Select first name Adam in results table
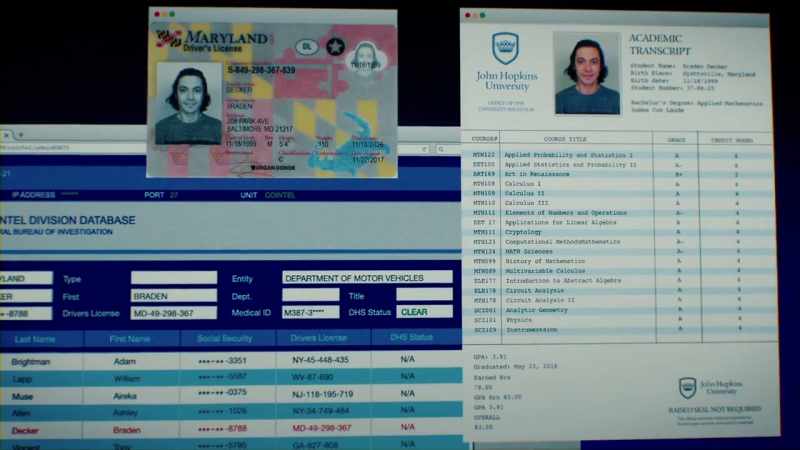This screenshot has height=450, width=800. [124, 361]
